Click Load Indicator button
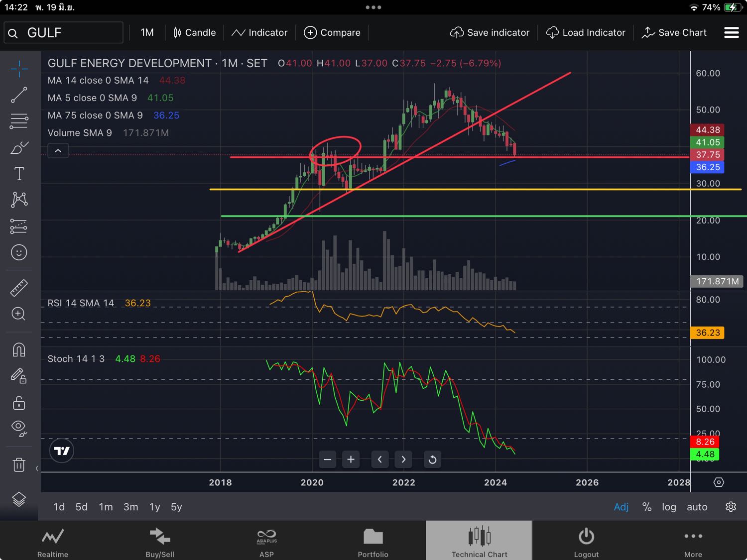 pyautogui.click(x=586, y=32)
